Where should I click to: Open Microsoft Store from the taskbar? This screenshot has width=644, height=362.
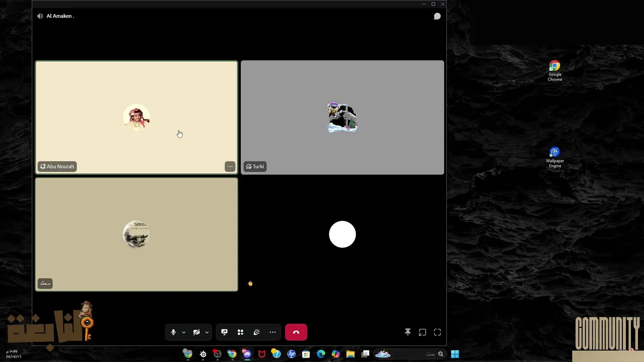[x=306, y=354]
